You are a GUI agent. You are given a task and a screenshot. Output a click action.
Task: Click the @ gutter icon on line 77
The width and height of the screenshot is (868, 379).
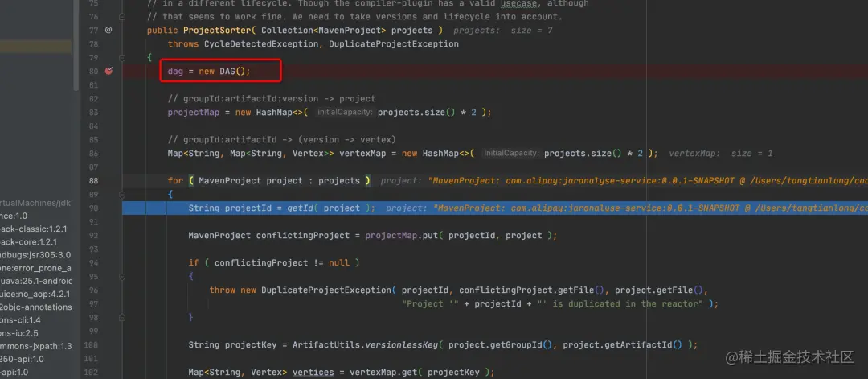click(108, 30)
